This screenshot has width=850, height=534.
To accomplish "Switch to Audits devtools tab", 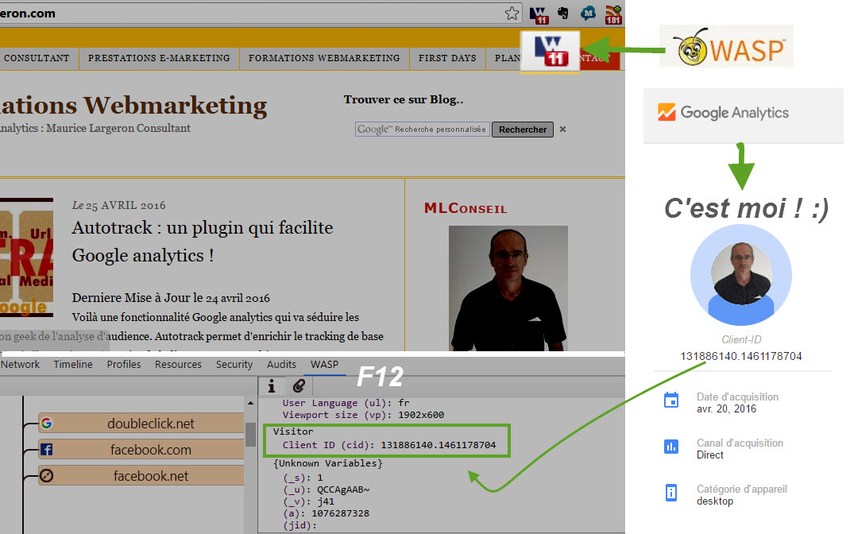I will coord(281,364).
